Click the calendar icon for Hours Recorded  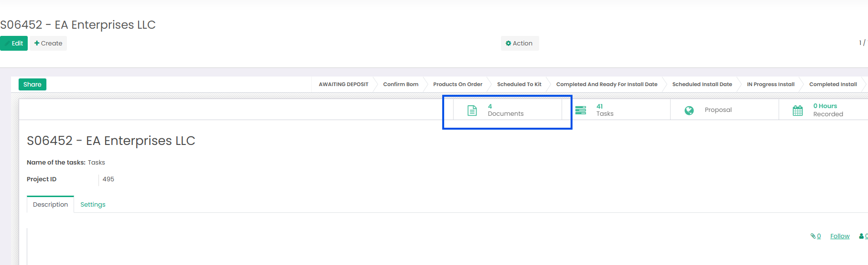(x=798, y=110)
